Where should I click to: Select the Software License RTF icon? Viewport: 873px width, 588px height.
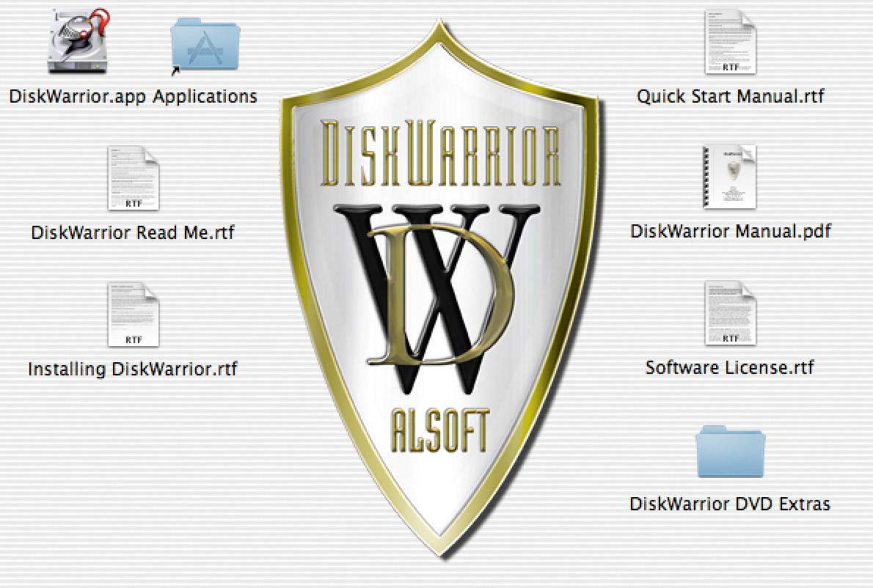[730, 313]
